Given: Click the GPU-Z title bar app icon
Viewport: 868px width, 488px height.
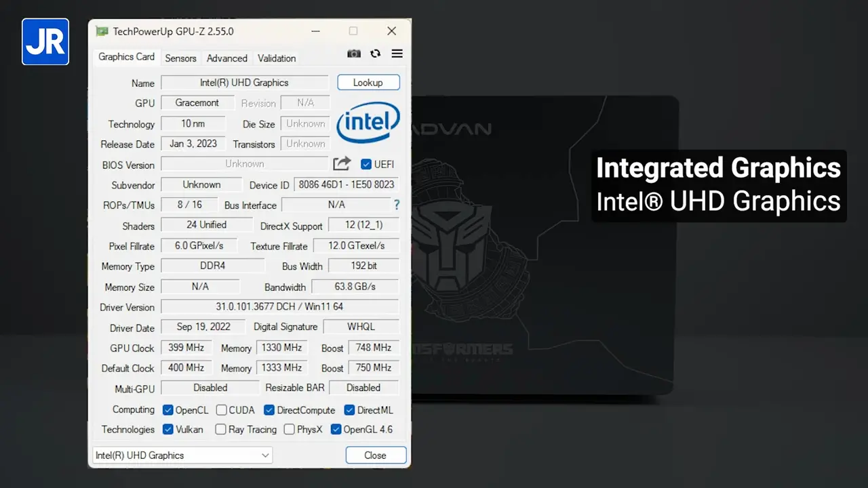Looking at the screenshot, I should (x=102, y=31).
